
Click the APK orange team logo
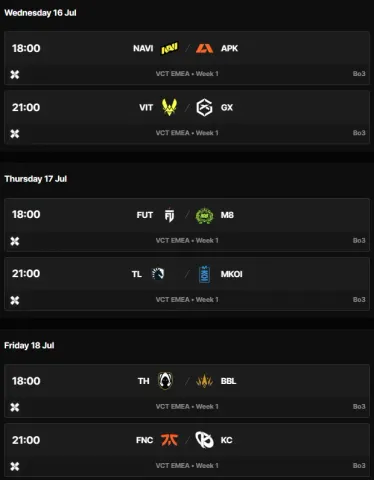(x=204, y=48)
